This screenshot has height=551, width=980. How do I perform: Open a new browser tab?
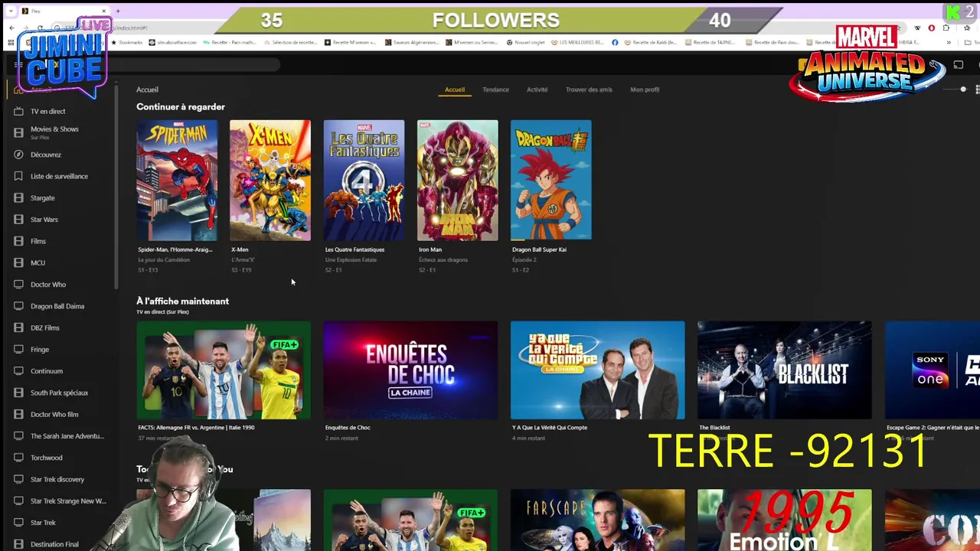[118, 11]
